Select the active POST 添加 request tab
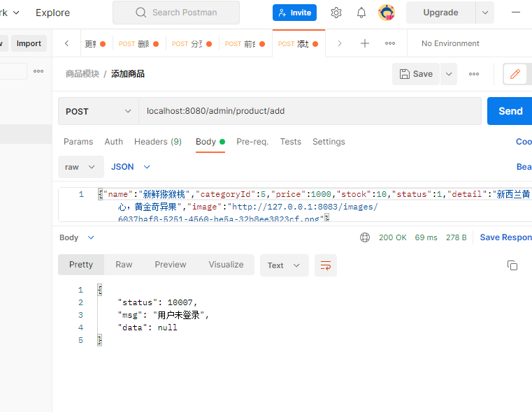 point(299,44)
